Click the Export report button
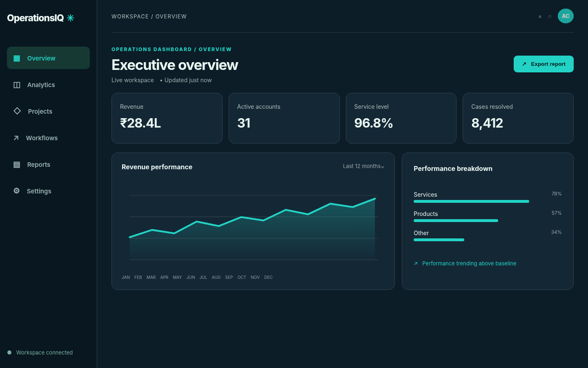Image resolution: width=588 pixels, height=368 pixels. [543, 64]
